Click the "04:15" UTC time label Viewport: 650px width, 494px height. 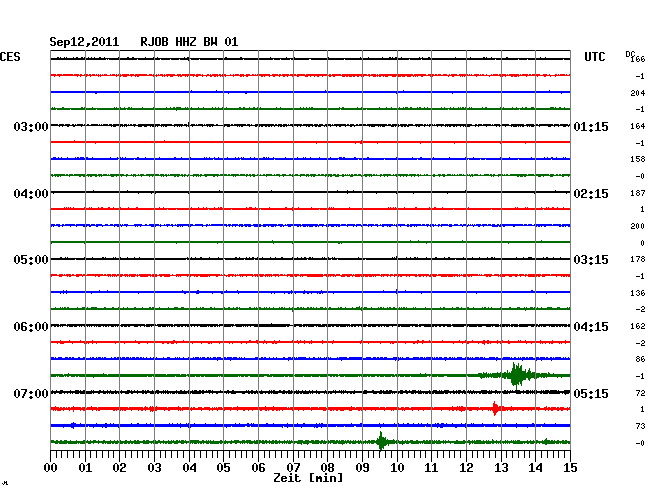pyautogui.click(x=591, y=327)
